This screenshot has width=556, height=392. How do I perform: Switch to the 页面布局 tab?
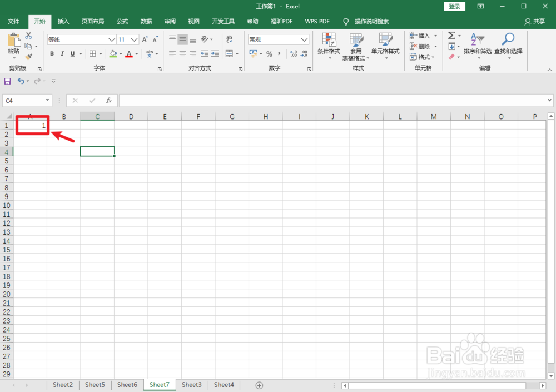click(93, 21)
